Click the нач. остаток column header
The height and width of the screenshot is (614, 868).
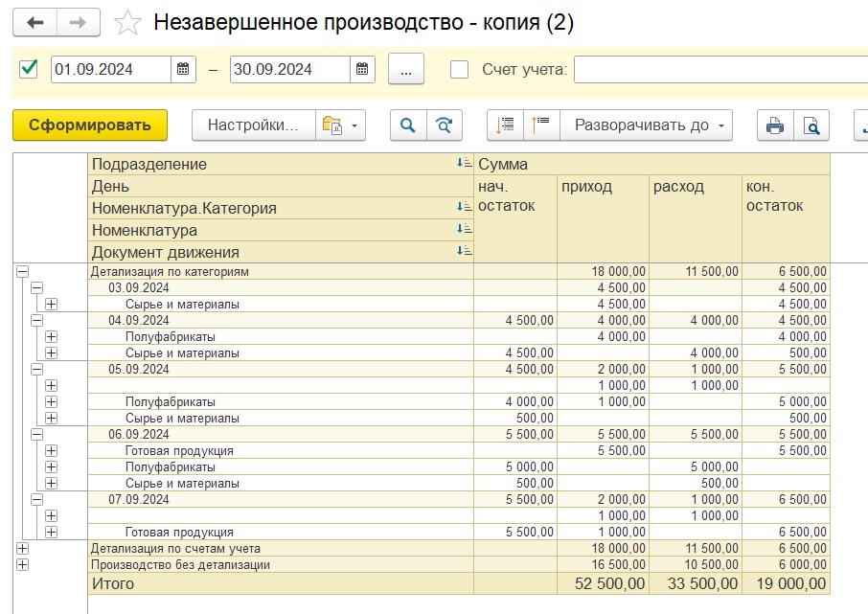pos(515,218)
